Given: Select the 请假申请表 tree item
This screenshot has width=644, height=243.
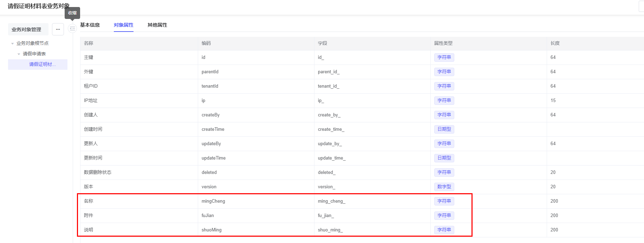Looking at the screenshot, I should tap(34, 54).
